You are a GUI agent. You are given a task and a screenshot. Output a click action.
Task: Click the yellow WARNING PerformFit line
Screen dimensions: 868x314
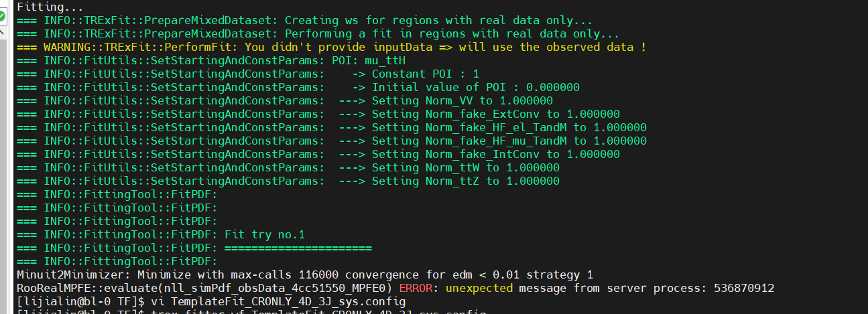pyautogui.click(x=331, y=47)
